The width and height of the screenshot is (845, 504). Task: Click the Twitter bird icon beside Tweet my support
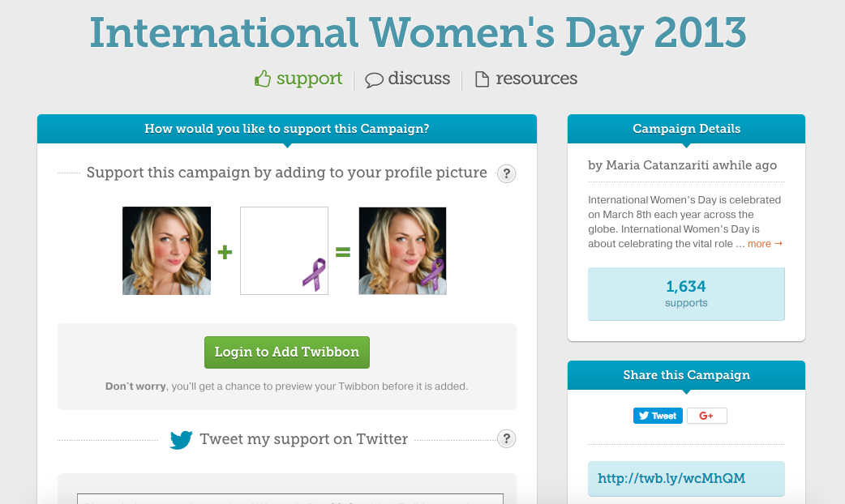pyautogui.click(x=181, y=439)
